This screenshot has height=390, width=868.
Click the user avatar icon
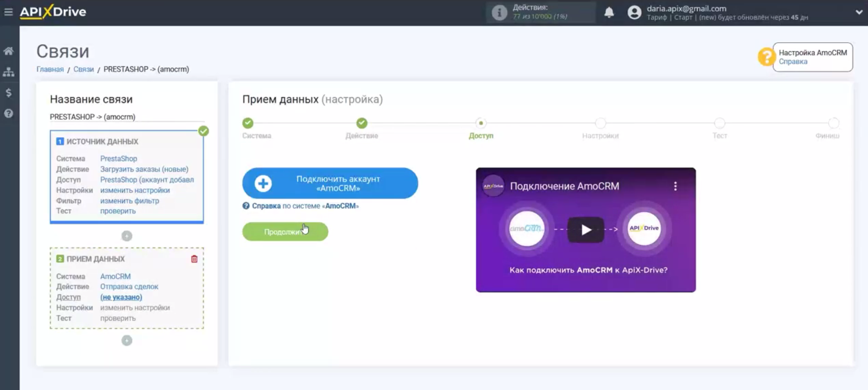[635, 13]
